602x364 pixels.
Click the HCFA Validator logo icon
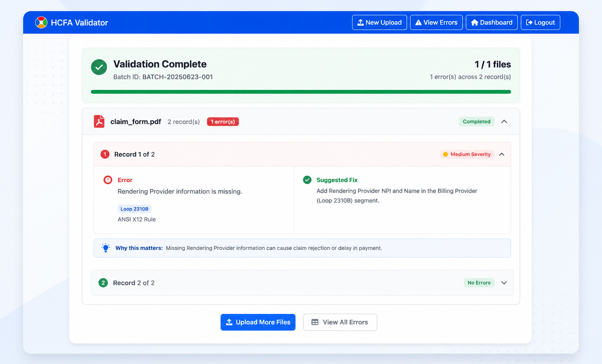(x=41, y=22)
